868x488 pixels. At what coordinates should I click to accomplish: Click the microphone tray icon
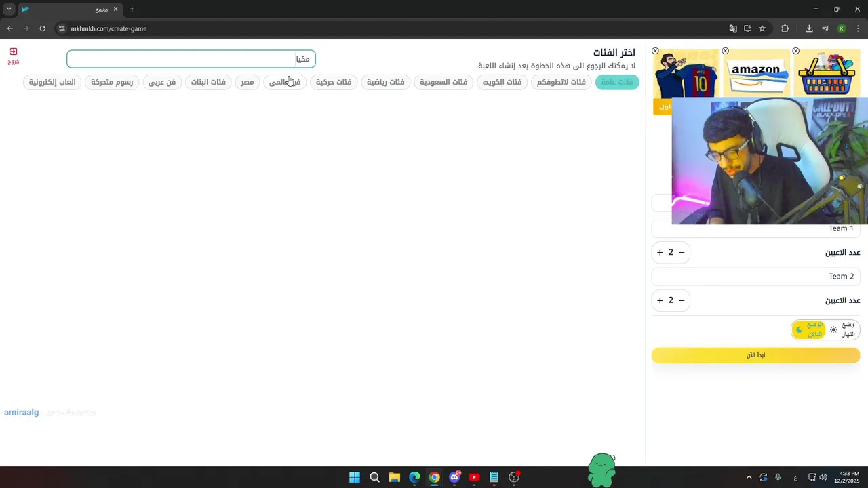pos(778,477)
